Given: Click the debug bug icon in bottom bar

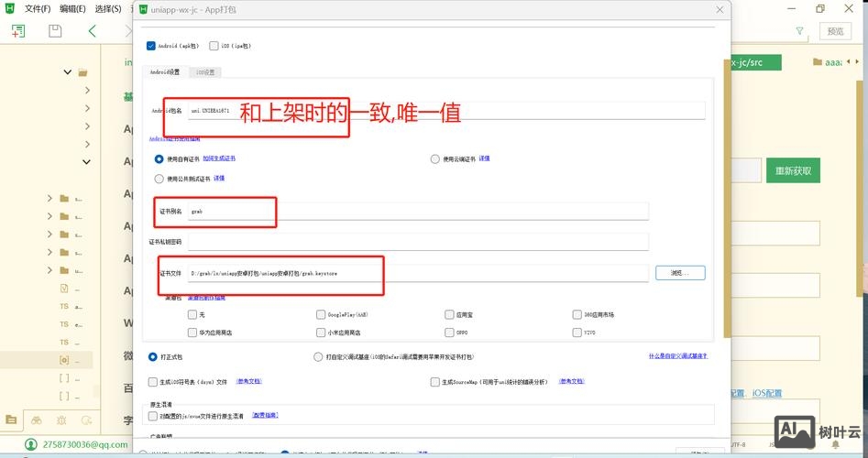Looking at the screenshot, I should (60, 420).
